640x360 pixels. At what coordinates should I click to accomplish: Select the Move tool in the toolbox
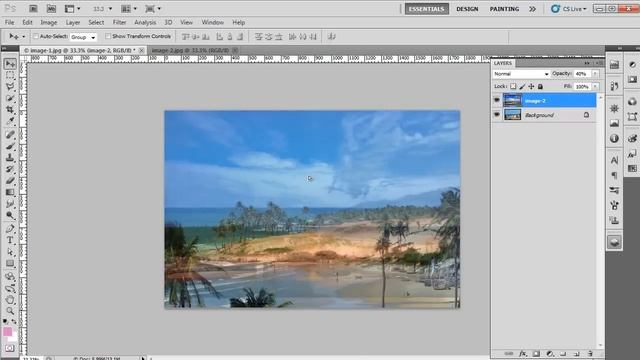10,63
